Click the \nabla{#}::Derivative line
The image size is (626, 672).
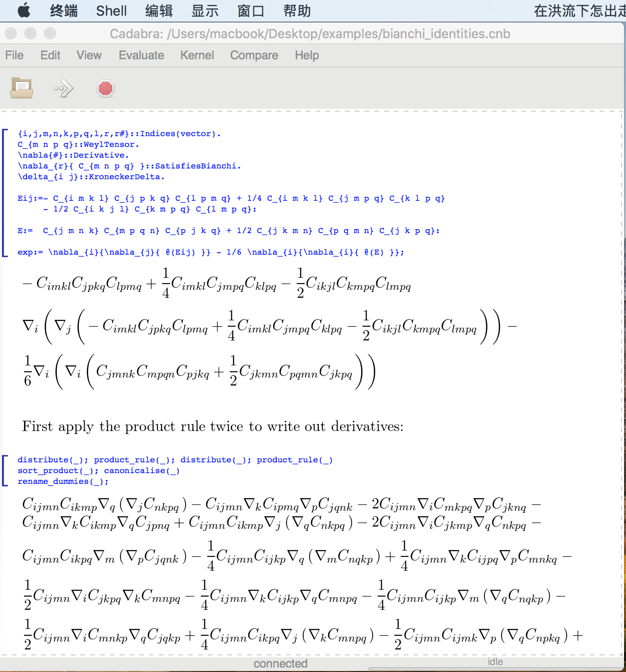(73, 155)
